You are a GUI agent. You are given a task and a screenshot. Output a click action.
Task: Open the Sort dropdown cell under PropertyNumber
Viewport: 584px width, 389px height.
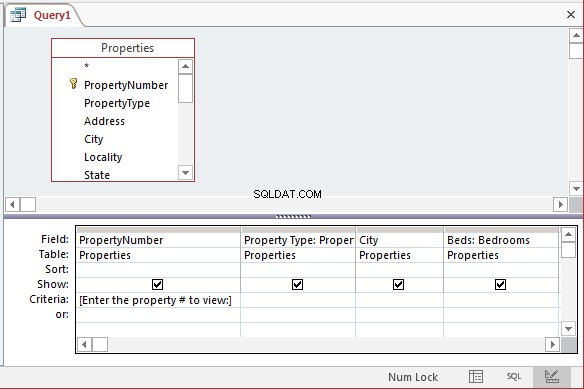[x=158, y=269]
